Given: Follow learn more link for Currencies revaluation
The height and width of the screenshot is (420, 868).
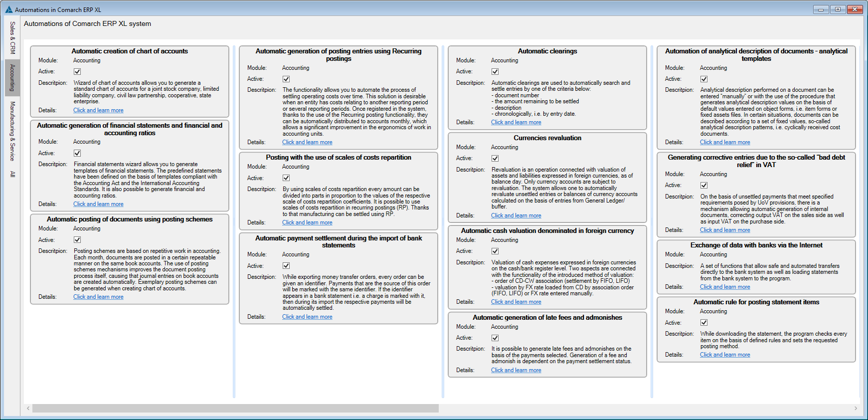Looking at the screenshot, I should [516, 215].
